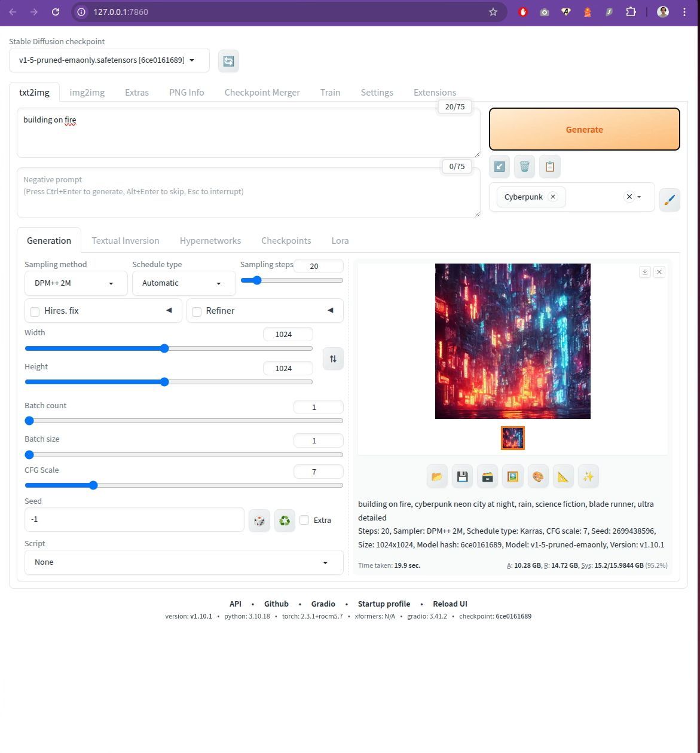The width and height of the screenshot is (700, 753).
Task: Click the Reload UI footer link
Action: coord(450,604)
